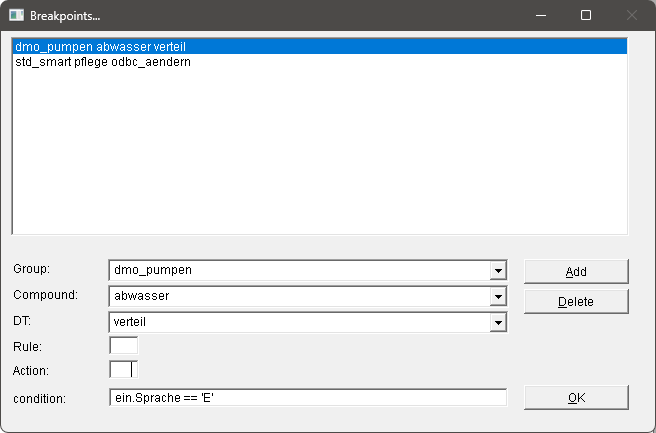The image size is (656, 433).
Task: Focus the Rule input box
Action: [x=123, y=346]
